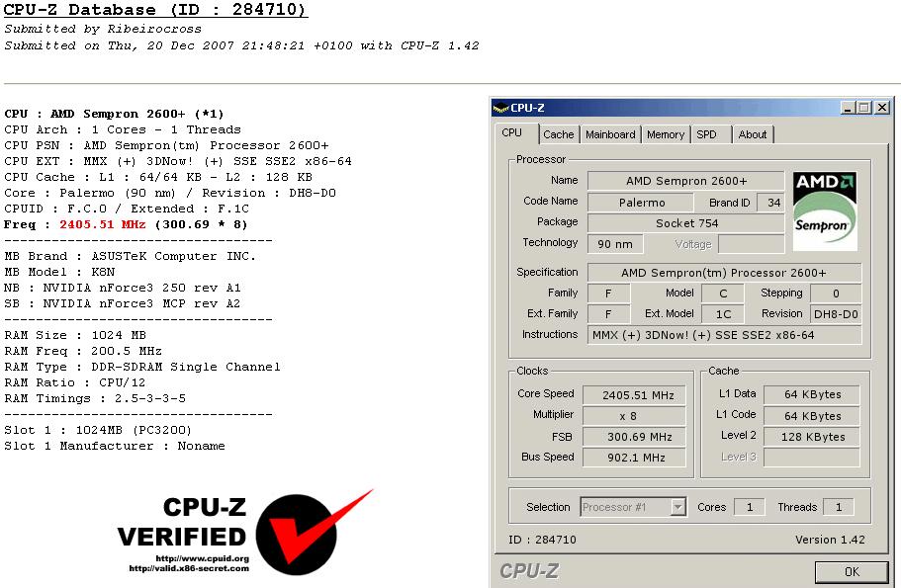Click the 'RAM Size : 1024 MB' line
901x588 pixels.
tap(75, 335)
